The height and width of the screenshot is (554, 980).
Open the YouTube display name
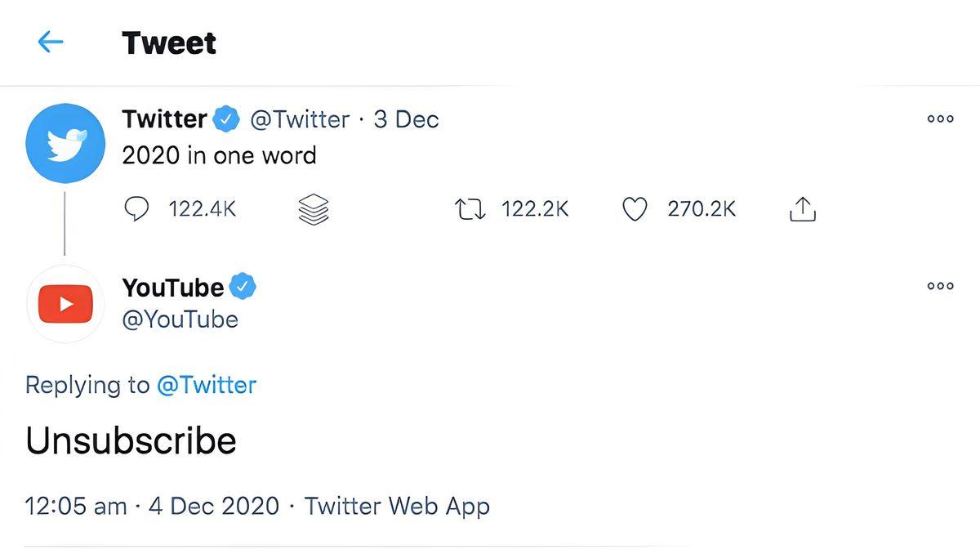click(x=172, y=287)
